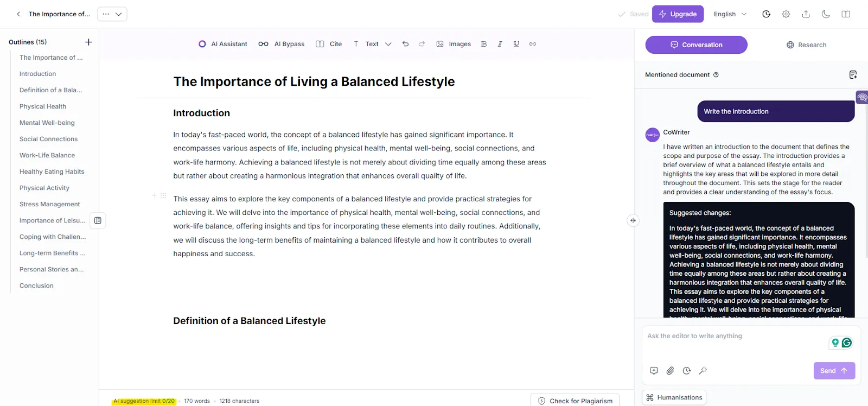
Task: Toggle italic formatting
Action: pyautogui.click(x=500, y=44)
